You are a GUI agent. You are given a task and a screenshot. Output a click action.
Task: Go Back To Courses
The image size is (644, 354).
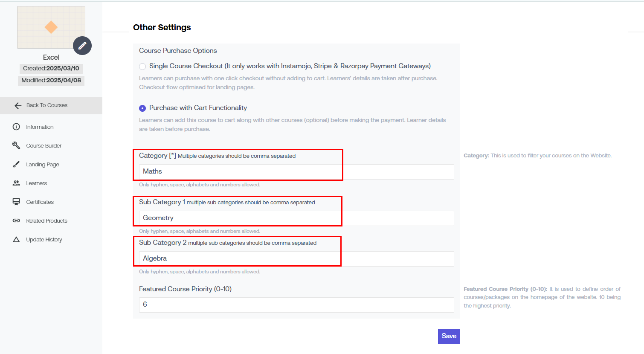coord(46,105)
